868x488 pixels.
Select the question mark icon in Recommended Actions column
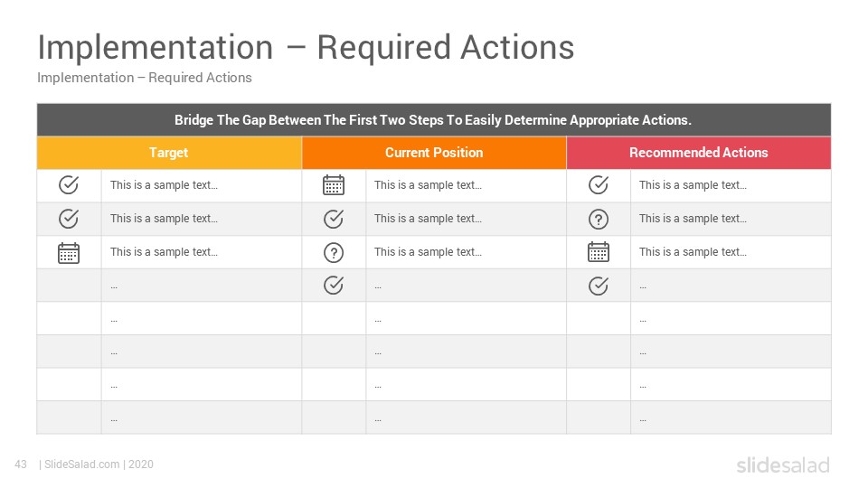click(x=599, y=220)
